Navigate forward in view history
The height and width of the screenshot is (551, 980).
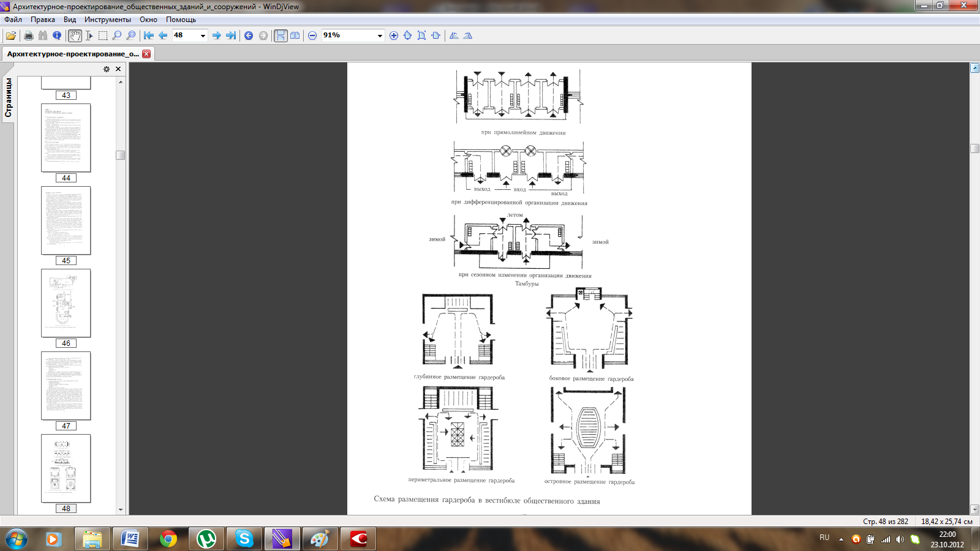pyautogui.click(x=263, y=36)
